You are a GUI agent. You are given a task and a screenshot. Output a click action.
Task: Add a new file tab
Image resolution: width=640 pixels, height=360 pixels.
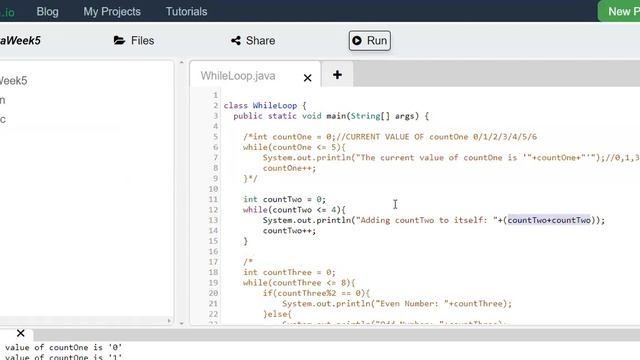[x=337, y=75]
